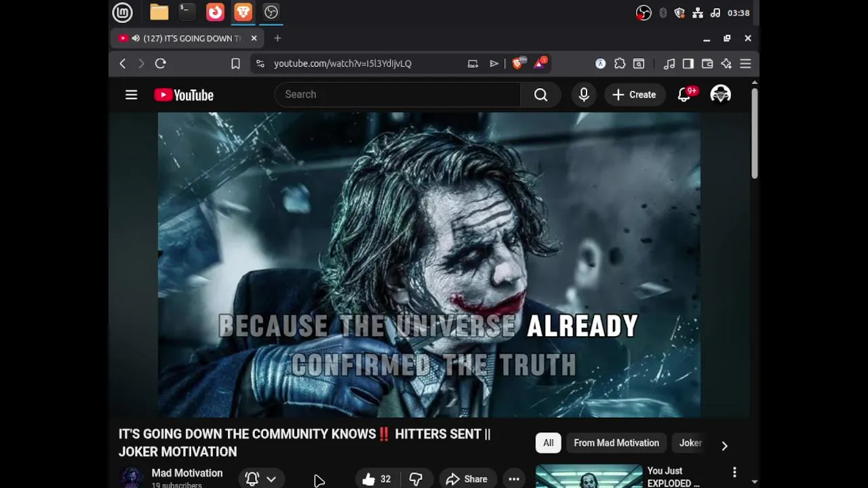
Task: Show calendar from 03:38 clock
Action: [738, 13]
